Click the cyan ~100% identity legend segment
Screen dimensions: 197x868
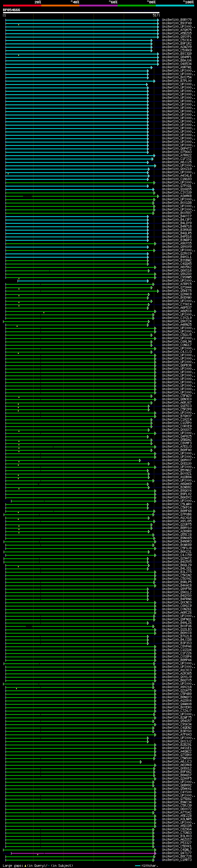tap(175, 6)
